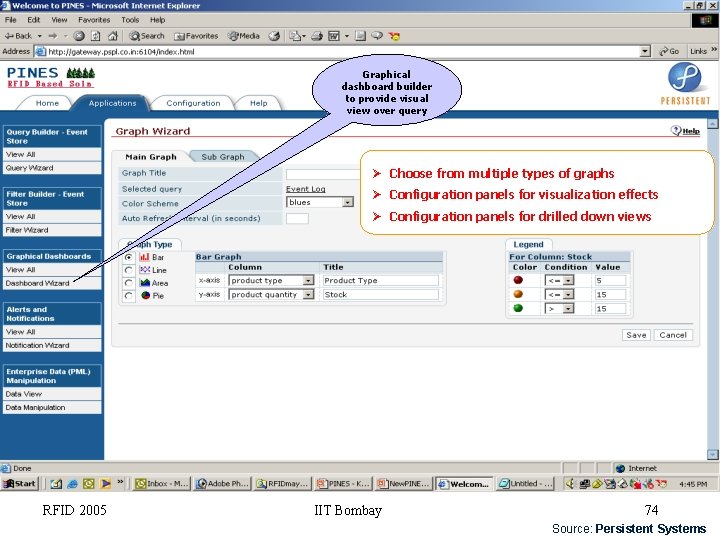Go to browser Home icon
Image resolution: width=720 pixels, height=540 pixels.
112,36
